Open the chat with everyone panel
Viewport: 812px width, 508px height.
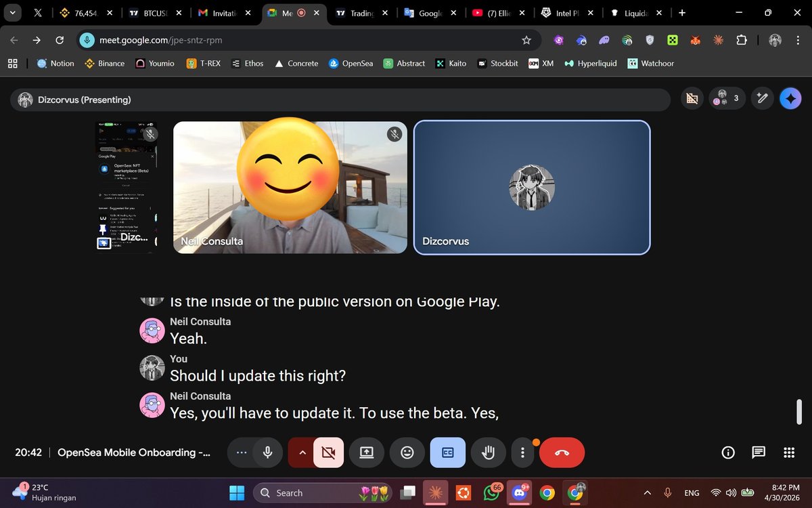759,452
